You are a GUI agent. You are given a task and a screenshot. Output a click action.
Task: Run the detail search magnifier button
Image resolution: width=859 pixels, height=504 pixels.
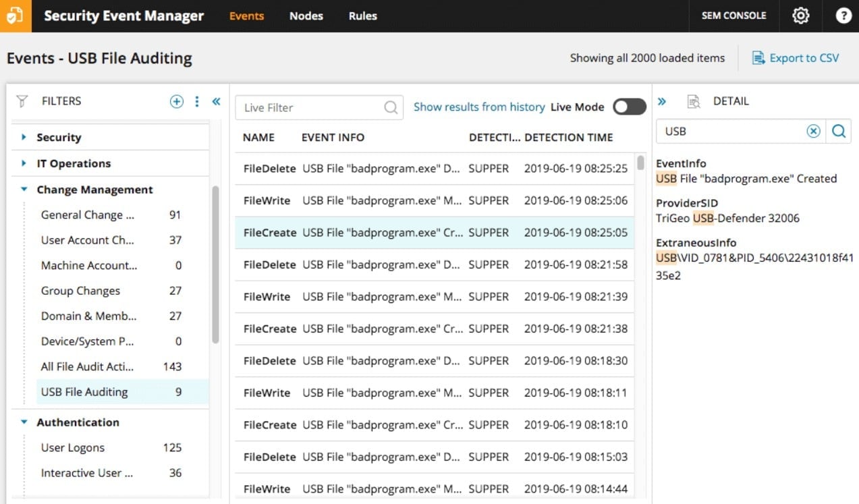click(839, 132)
